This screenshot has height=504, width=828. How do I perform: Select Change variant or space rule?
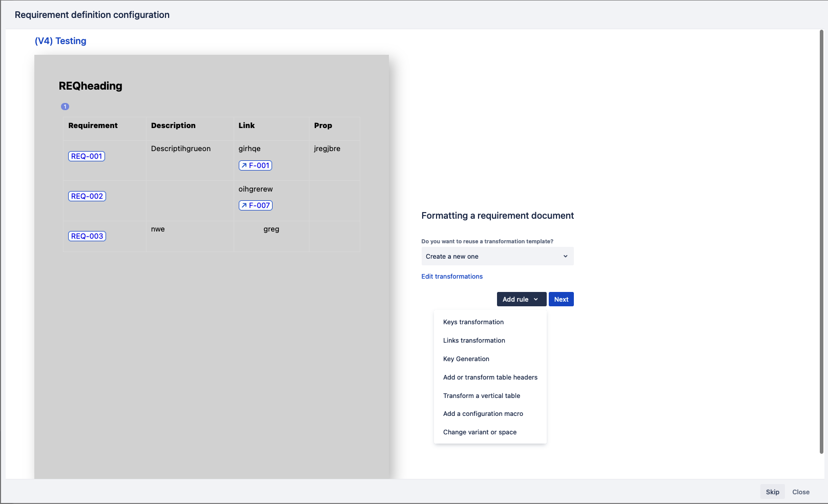[480, 432]
